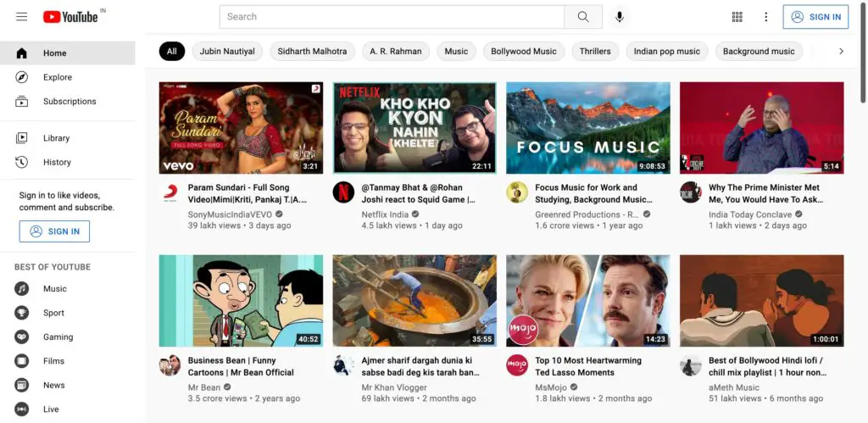Play the India Today Conclave speaker thumbnail
Viewport: 868px width, 423px height.
point(762,128)
